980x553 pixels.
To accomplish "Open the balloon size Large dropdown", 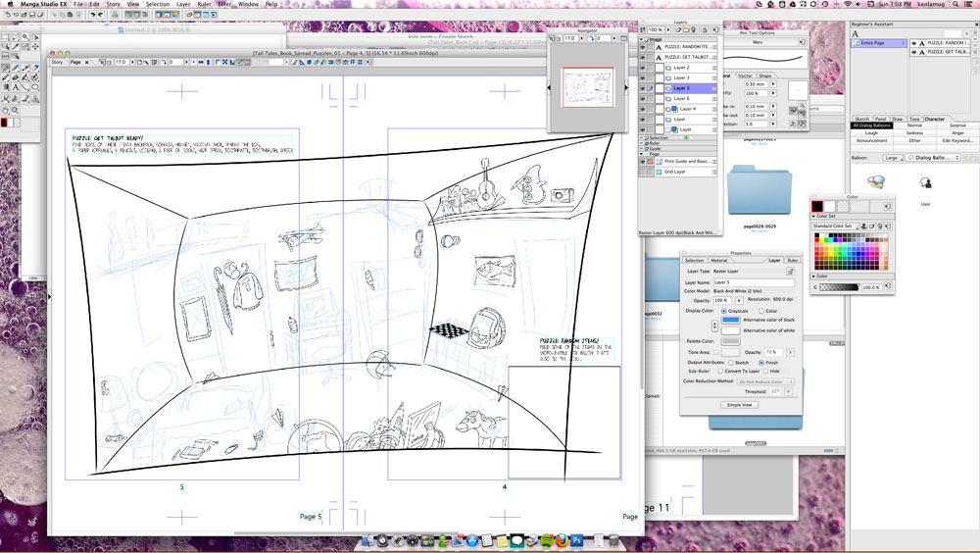I will point(893,157).
